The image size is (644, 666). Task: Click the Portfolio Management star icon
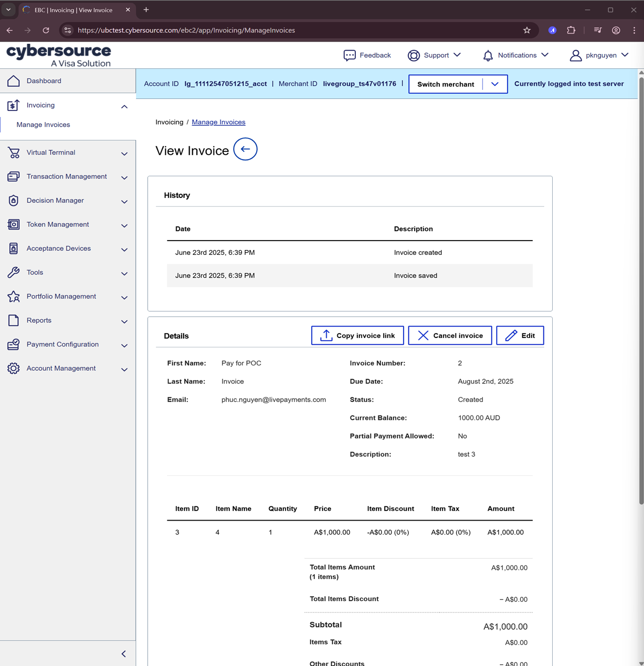(13, 297)
